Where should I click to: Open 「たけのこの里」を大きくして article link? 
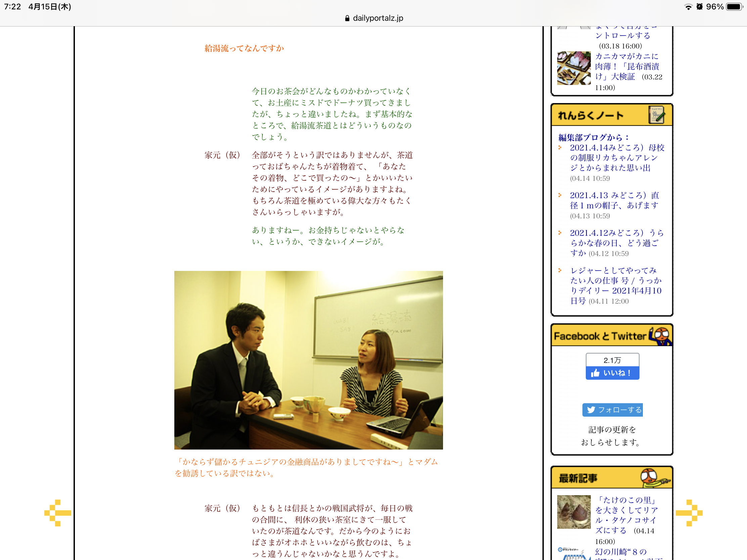tap(627, 515)
